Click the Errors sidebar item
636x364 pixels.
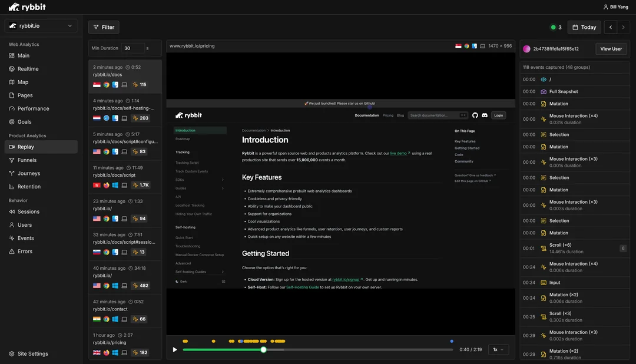(25, 252)
